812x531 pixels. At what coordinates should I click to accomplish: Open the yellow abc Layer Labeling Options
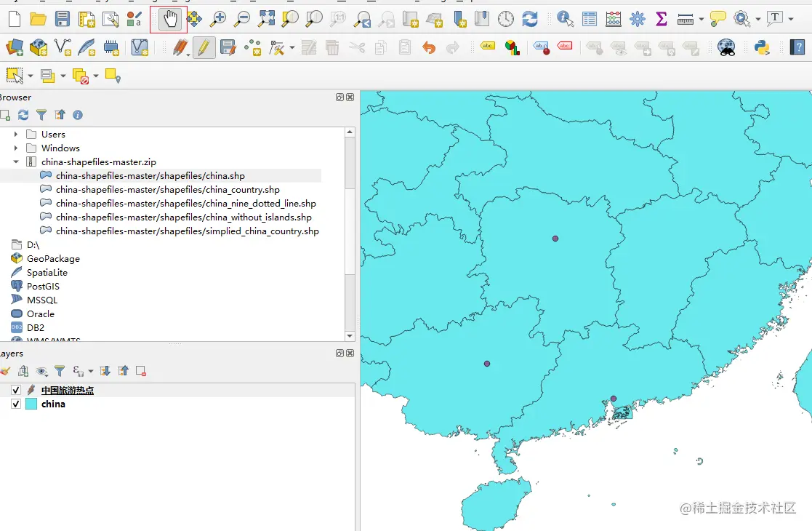pyautogui.click(x=487, y=46)
